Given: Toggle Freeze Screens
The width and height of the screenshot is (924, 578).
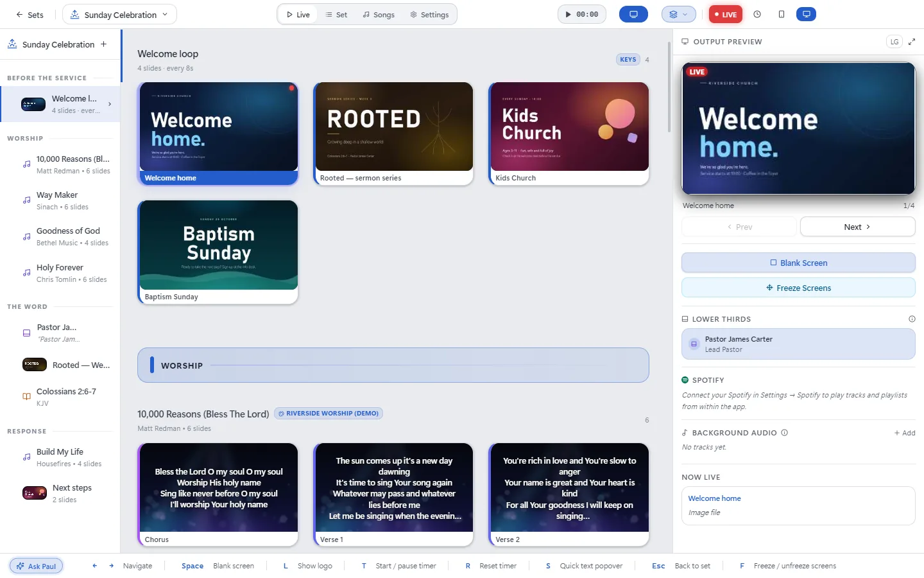Looking at the screenshot, I should (798, 288).
